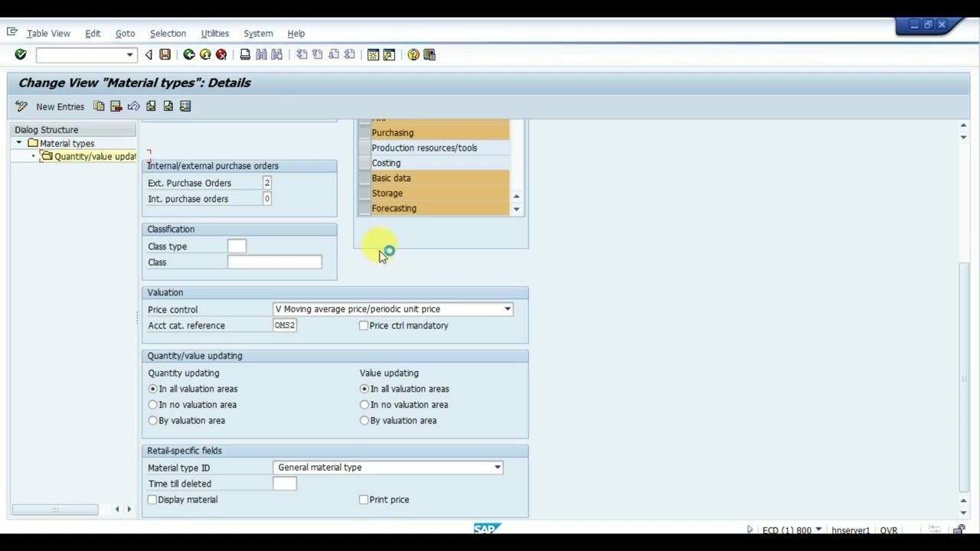Select Value updating In no valuation area
980x551 pixels.
click(364, 405)
